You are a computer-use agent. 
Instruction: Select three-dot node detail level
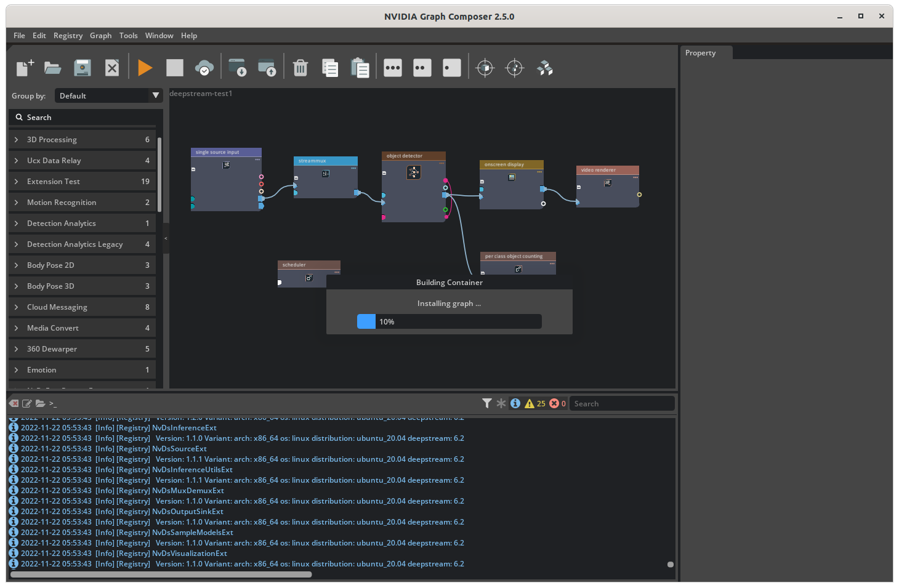click(x=393, y=68)
